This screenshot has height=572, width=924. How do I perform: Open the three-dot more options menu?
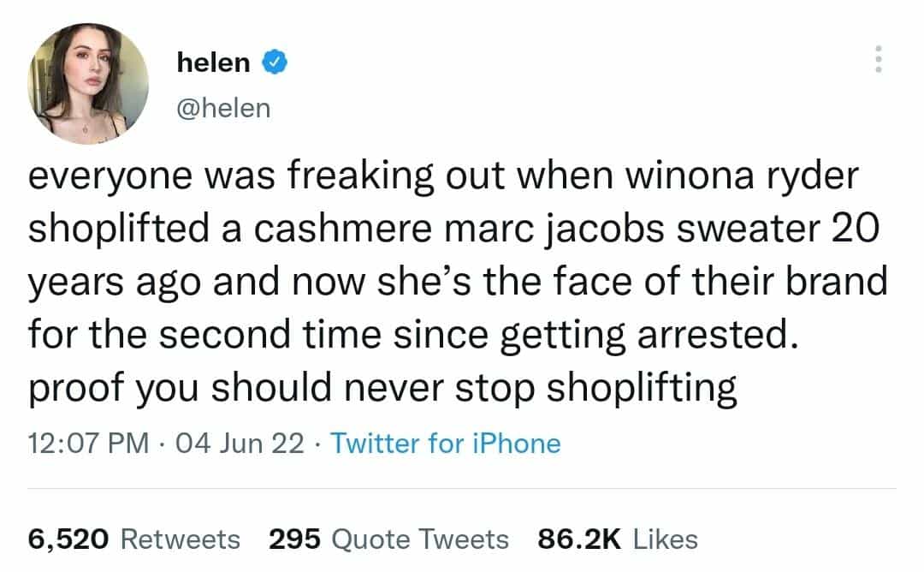click(x=874, y=59)
